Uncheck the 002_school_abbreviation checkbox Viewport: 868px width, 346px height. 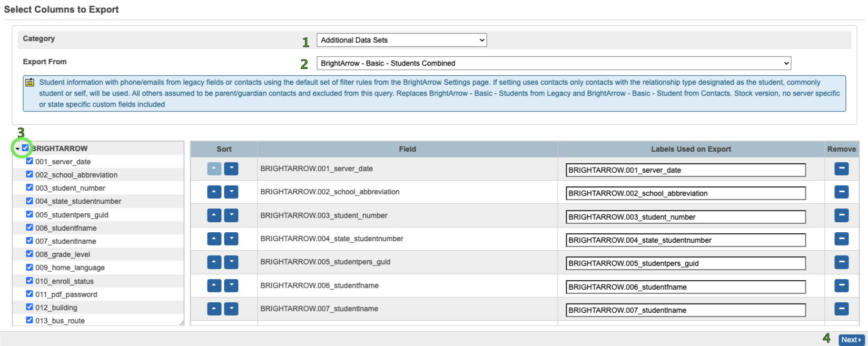click(29, 174)
